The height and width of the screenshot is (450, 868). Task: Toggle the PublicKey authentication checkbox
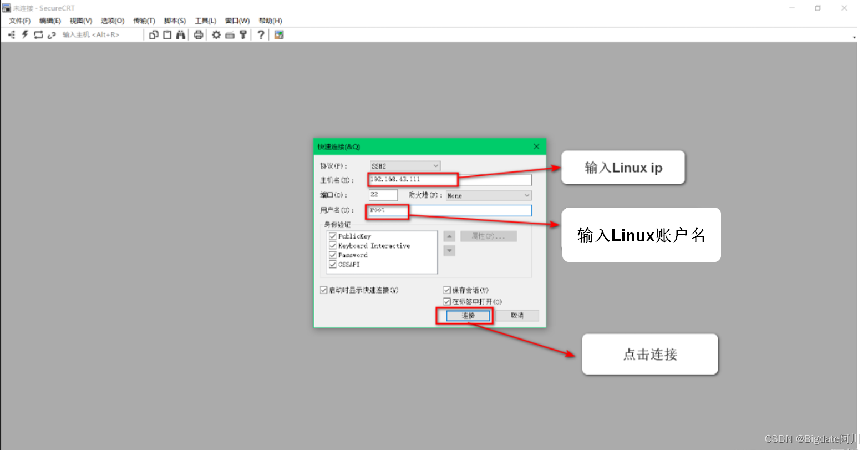pyautogui.click(x=333, y=236)
